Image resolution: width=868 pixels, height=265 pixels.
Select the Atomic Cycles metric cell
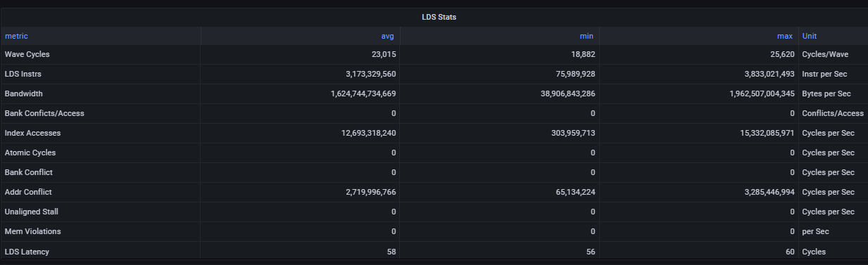point(101,153)
